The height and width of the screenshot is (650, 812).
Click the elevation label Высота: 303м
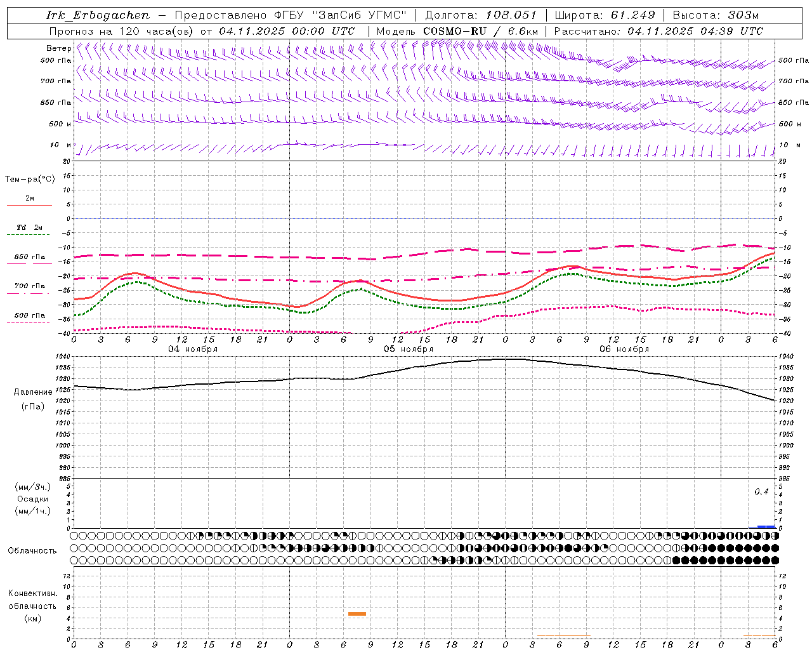coord(716,15)
